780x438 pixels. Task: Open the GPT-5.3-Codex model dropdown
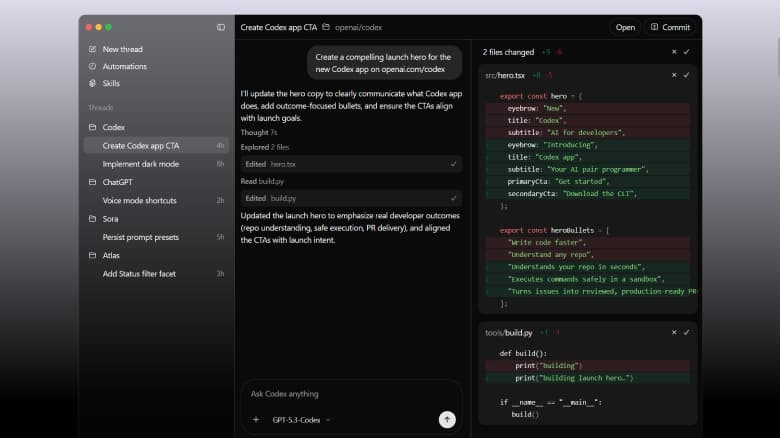(301, 420)
